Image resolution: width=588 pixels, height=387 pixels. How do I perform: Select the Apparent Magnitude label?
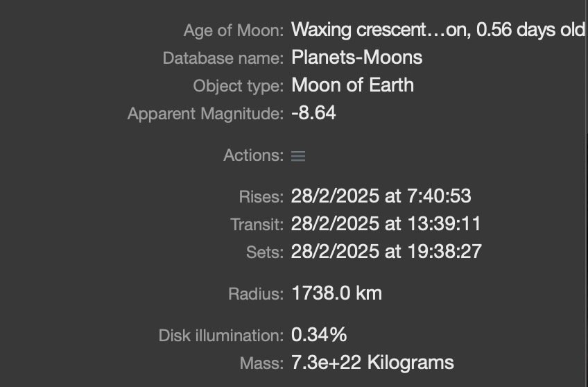pyautogui.click(x=205, y=114)
